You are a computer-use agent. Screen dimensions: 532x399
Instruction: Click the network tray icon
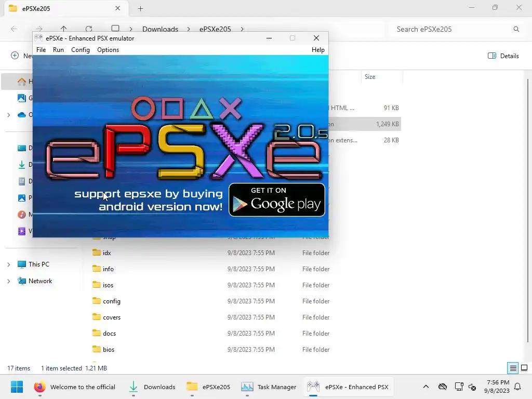click(458, 387)
